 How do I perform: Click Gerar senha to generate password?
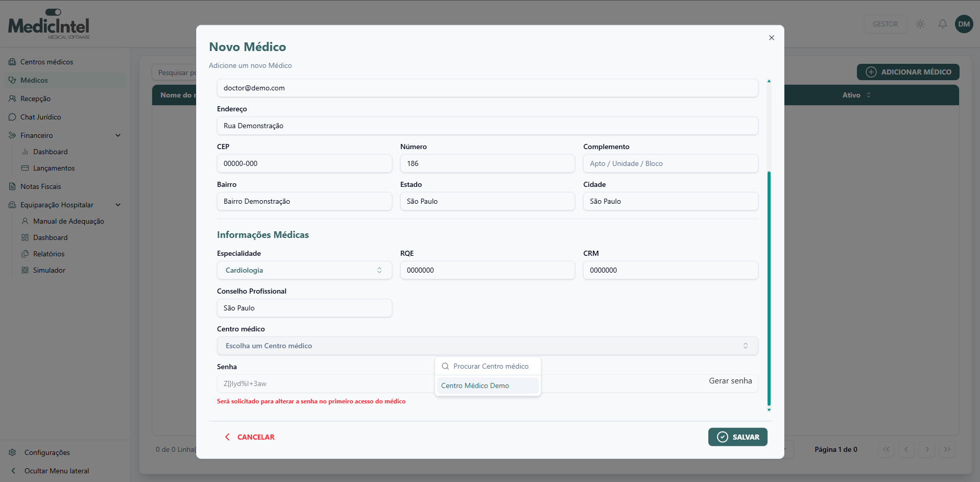click(x=730, y=381)
